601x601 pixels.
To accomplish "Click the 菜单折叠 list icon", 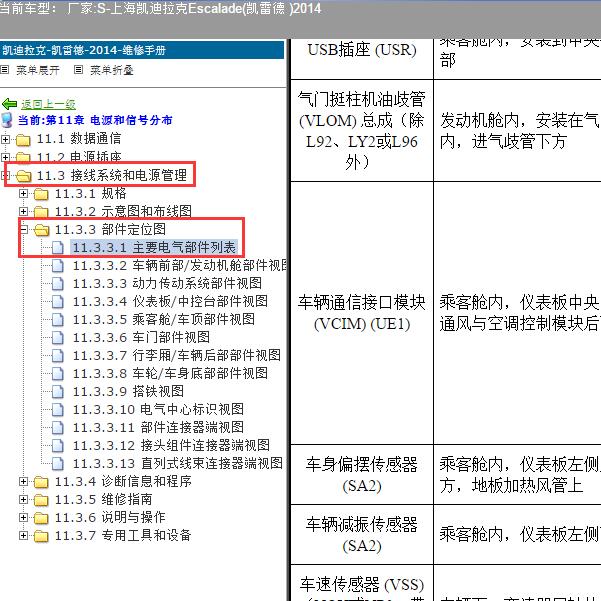I will click(78, 70).
